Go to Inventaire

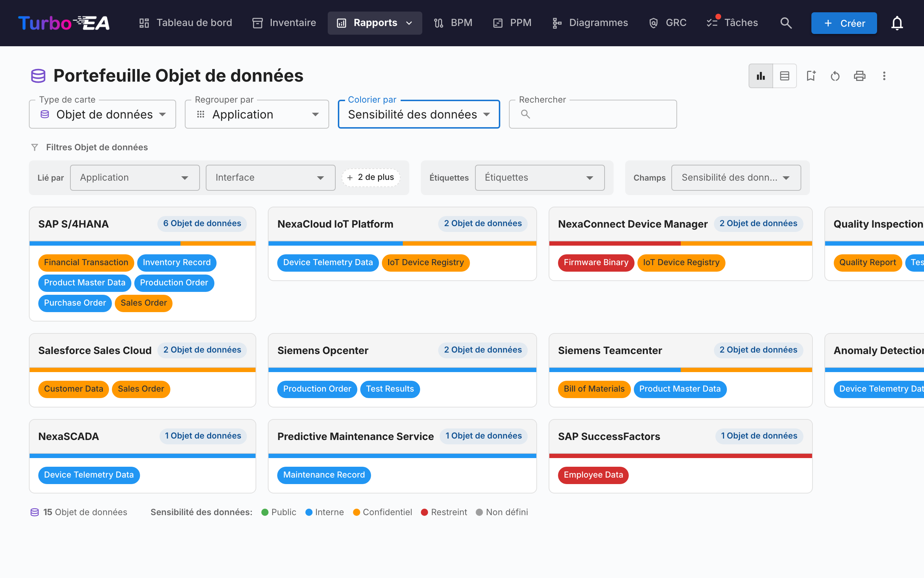(x=284, y=23)
